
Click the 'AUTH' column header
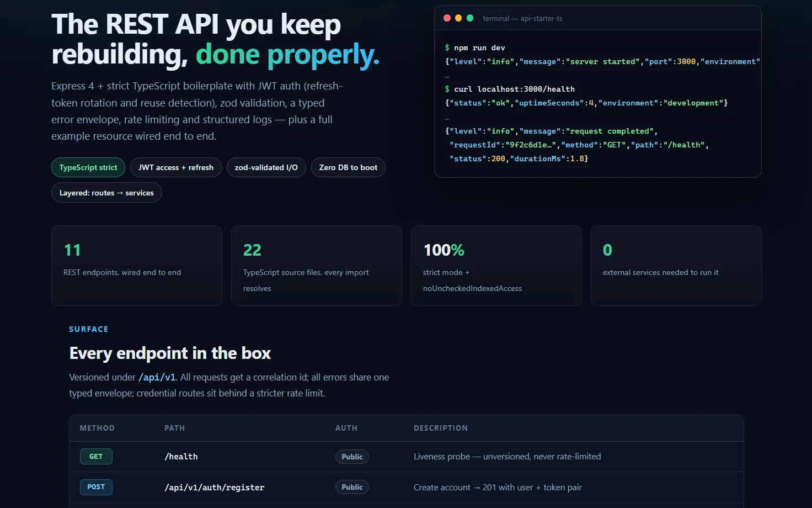[346, 428]
